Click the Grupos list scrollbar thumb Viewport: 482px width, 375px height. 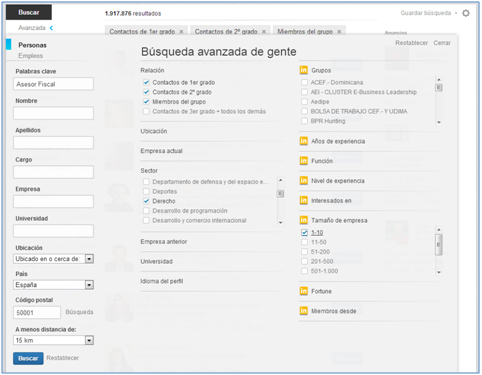pos(439,87)
